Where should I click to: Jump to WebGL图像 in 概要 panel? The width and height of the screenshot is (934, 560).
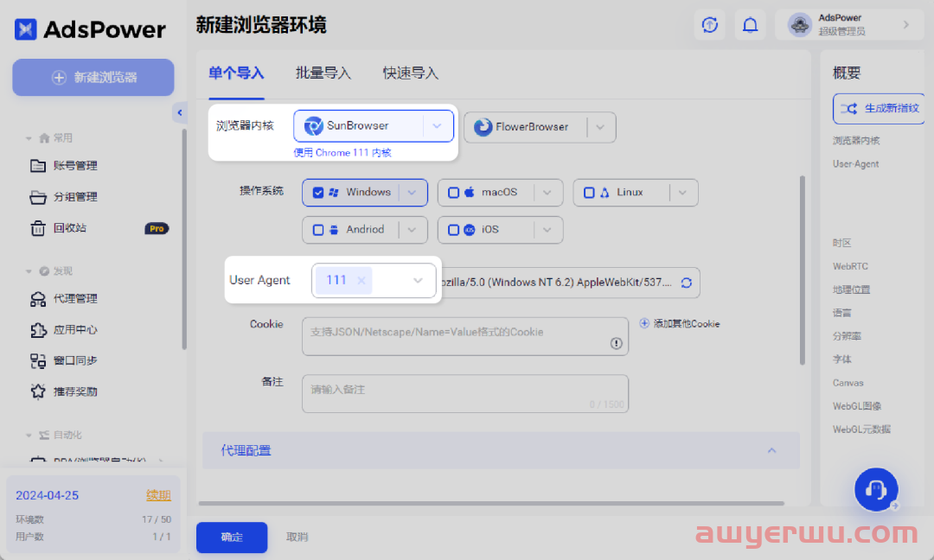pyautogui.click(x=856, y=406)
